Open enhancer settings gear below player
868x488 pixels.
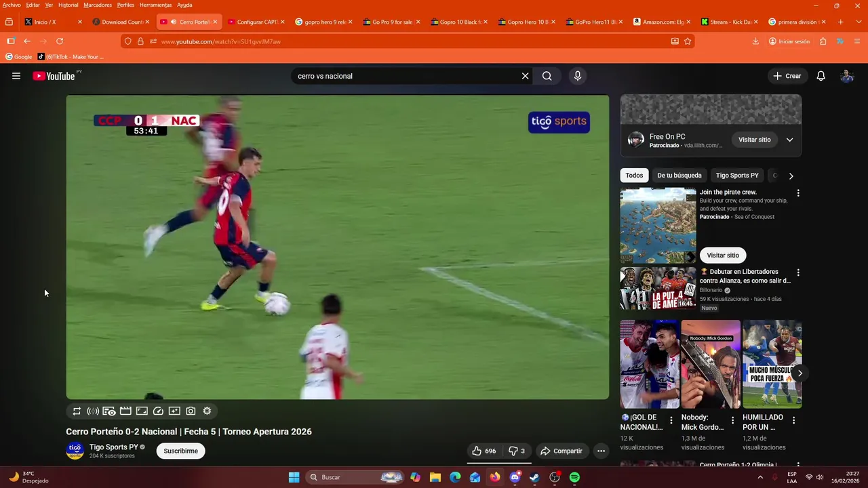pyautogui.click(x=207, y=411)
